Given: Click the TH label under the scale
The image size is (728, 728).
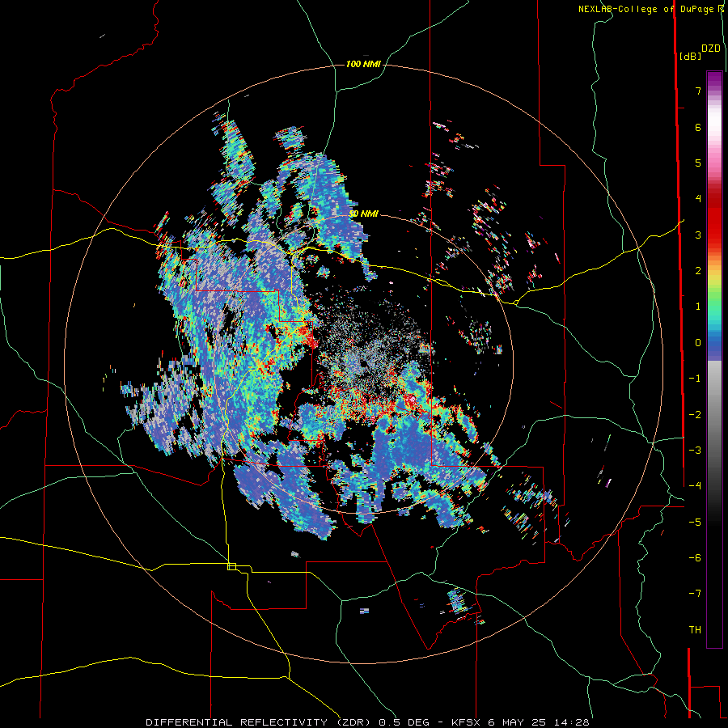Looking at the screenshot, I should click(695, 630).
